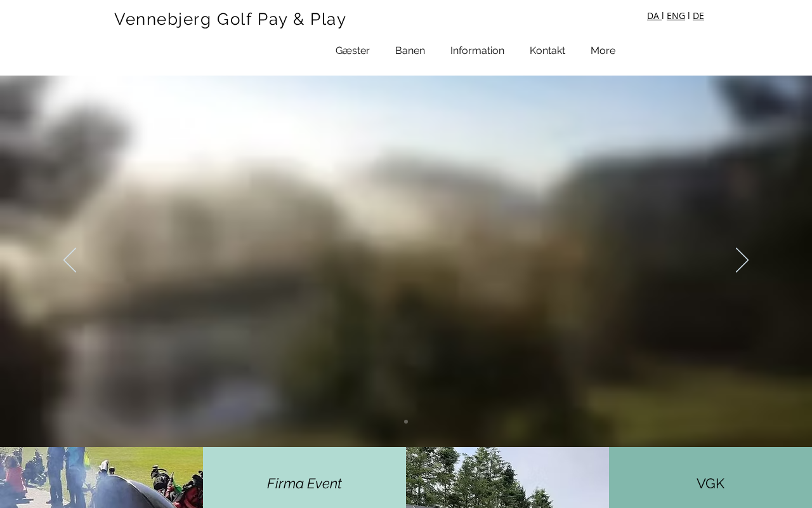Go to the previous slideshow image

70,260
